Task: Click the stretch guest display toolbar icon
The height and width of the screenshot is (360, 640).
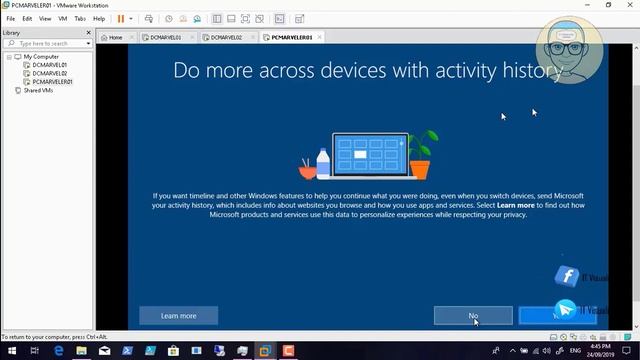Action: pos(299,19)
